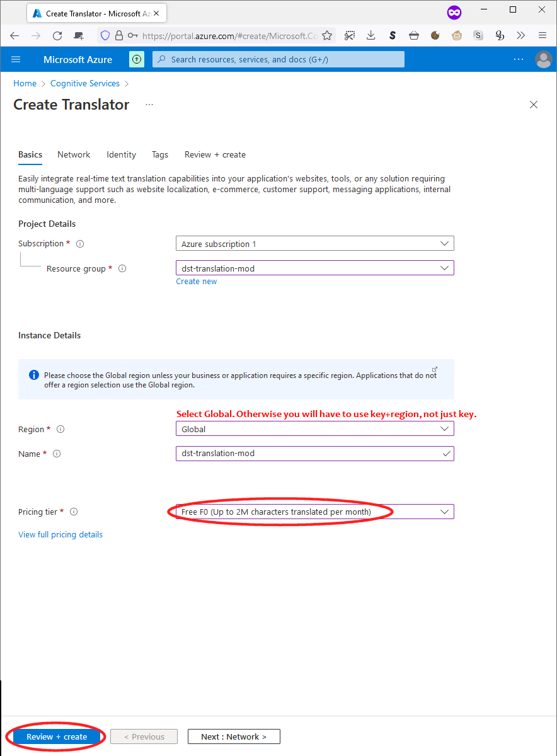Screen dimensions: 557x756
Task: Open the Region dropdown
Action: point(315,429)
